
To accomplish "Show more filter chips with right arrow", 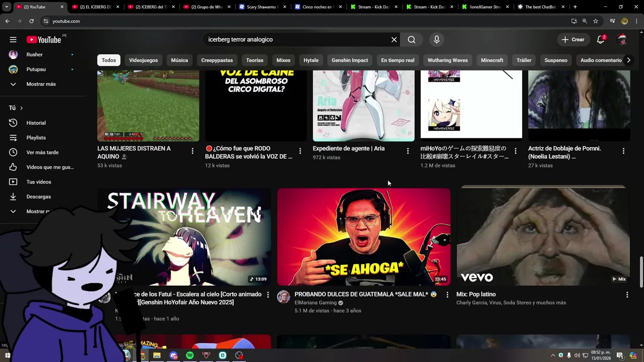I will click(628, 60).
